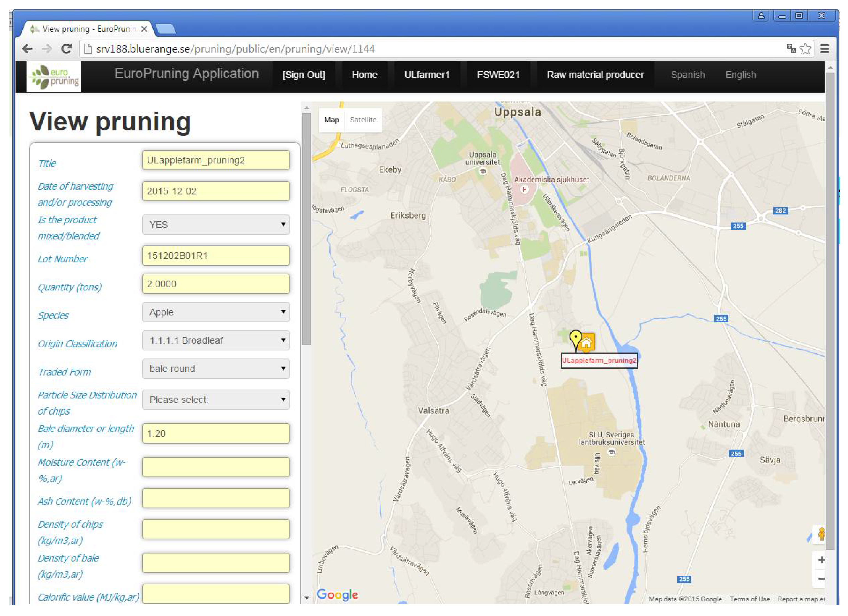Image resolution: width=848 pixels, height=616 pixels.
Task: Expand the Traded Form dropdown
Action: click(216, 369)
